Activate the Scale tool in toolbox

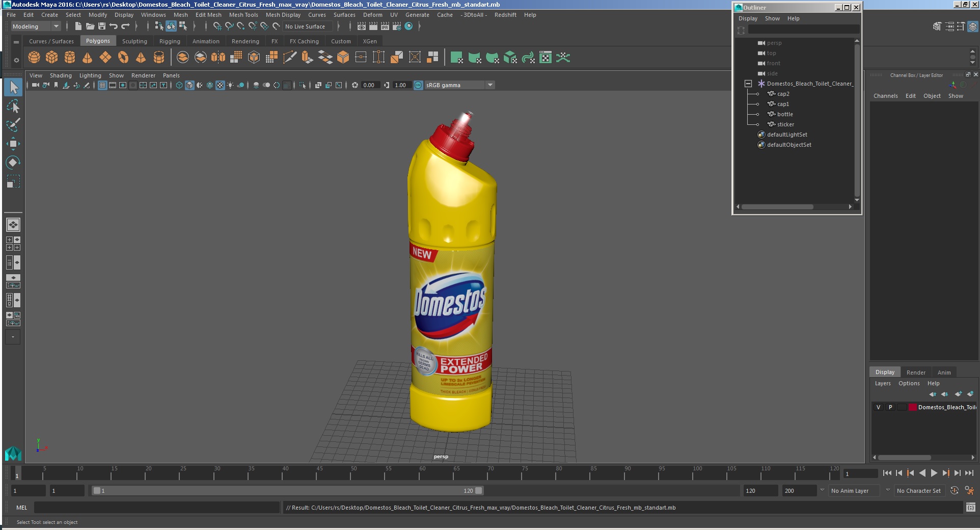coord(13,181)
